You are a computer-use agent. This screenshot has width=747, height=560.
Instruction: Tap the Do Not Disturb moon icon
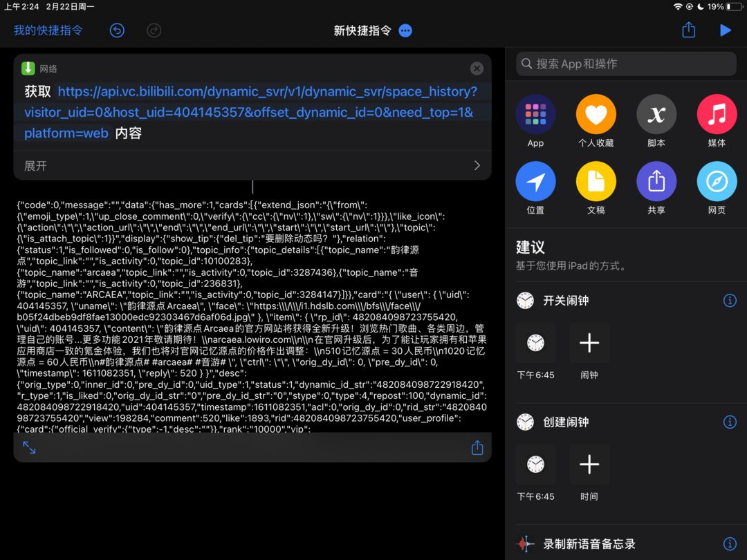[x=700, y=7]
